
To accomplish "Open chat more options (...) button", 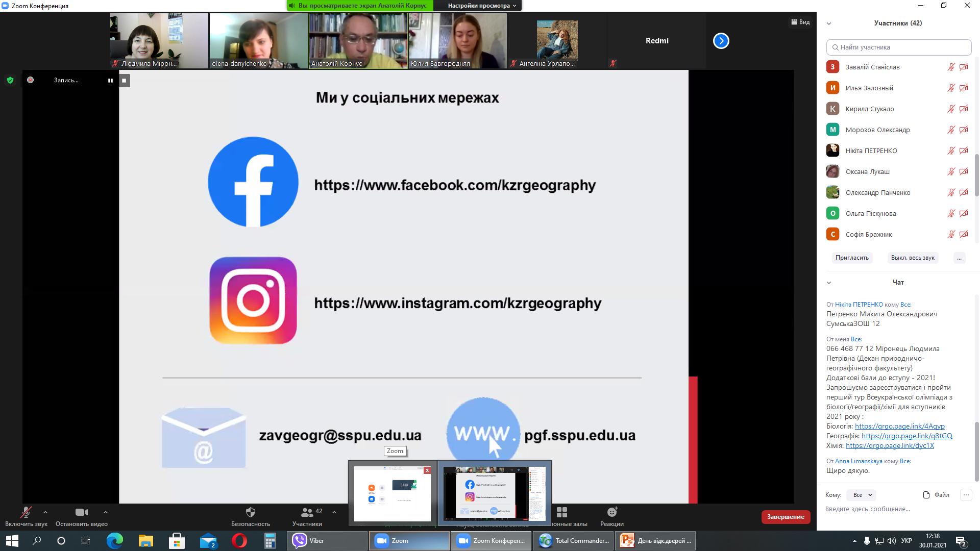I will pos(966,495).
